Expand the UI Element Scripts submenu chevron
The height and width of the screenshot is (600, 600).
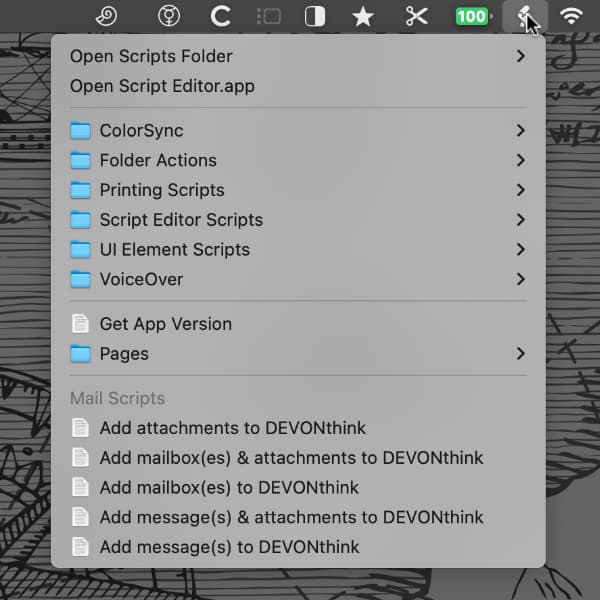520,250
